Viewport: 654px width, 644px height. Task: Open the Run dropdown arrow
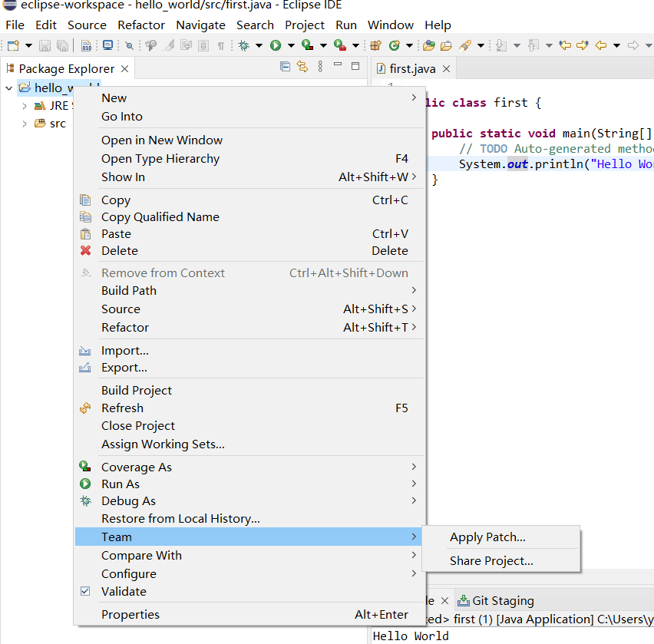[291, 45]
